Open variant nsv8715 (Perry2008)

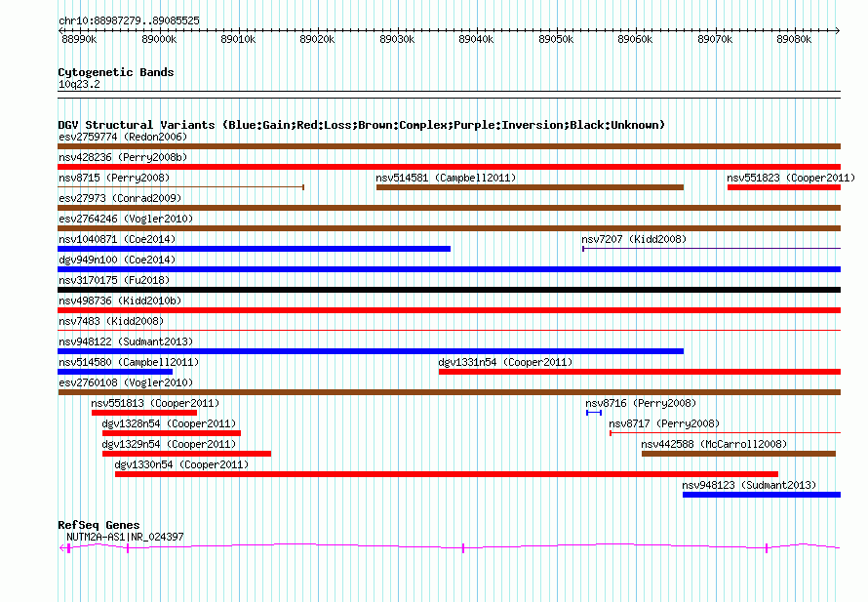click(x=113, y=178)
